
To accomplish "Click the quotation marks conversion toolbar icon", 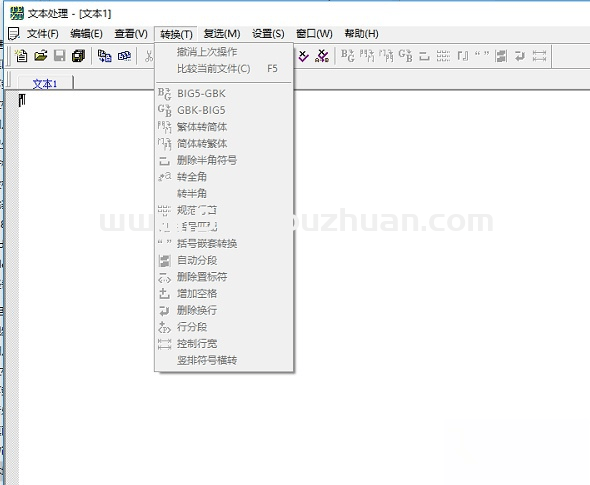I will 482,56.
